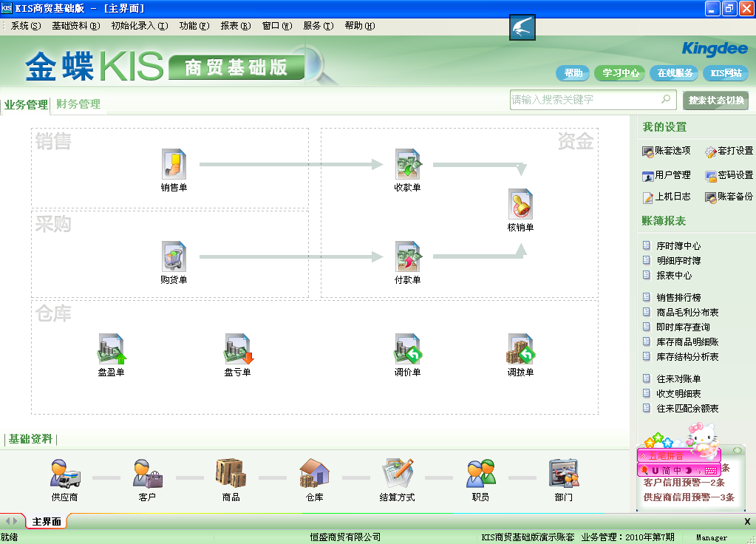Open the 付款单 payment icon
This screenshot has height=544, width=756.
[x=408, y=257]
